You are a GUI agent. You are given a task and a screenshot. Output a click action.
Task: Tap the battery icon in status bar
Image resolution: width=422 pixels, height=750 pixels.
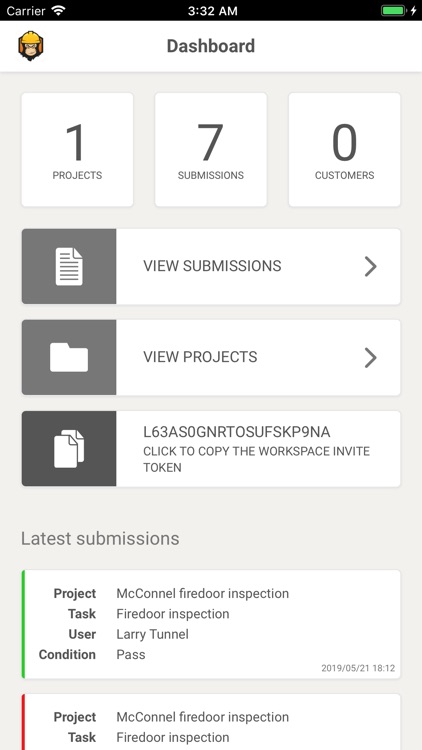(x=394, y=11)
